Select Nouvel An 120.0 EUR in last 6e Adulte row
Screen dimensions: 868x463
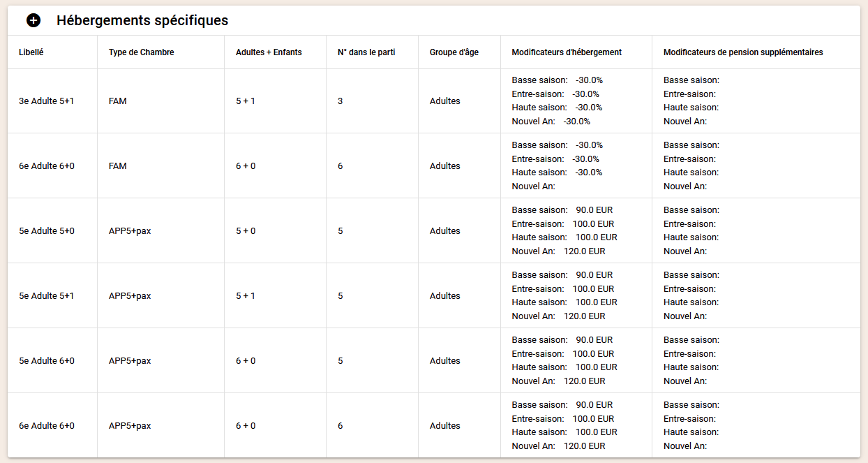point(559,446)
